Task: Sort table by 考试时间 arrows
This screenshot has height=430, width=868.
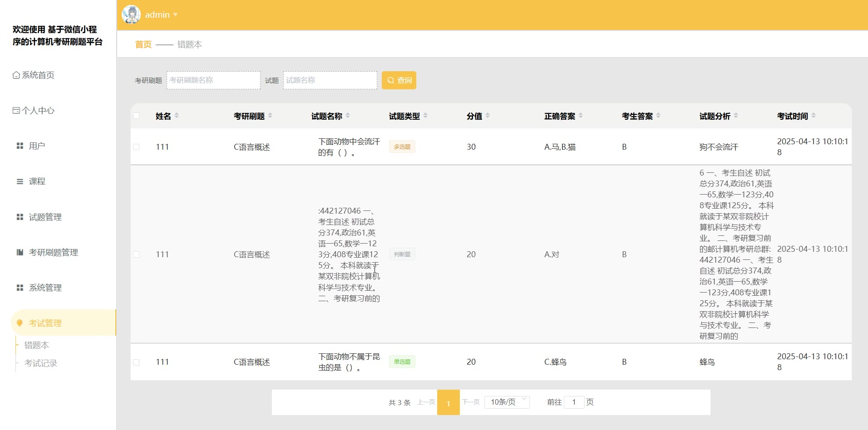Action: 814,116
